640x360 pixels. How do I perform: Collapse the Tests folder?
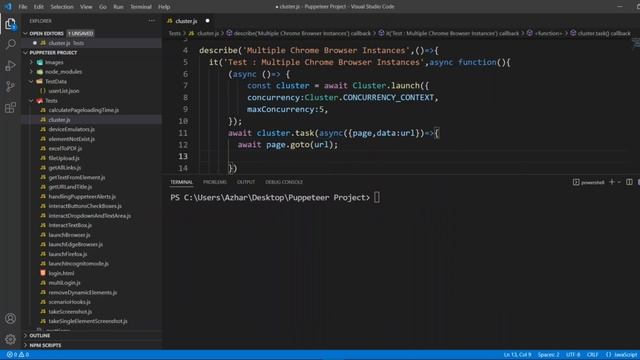[51, 101]
